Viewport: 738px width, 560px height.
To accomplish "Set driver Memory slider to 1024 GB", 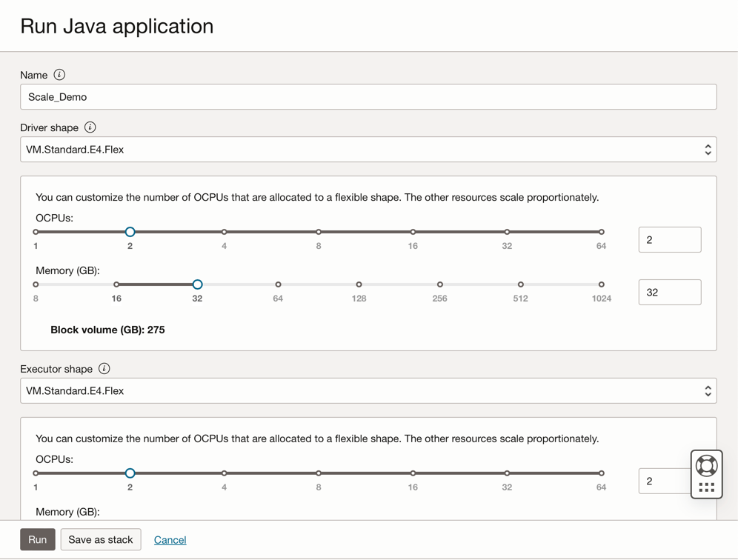I will [602, 284].
